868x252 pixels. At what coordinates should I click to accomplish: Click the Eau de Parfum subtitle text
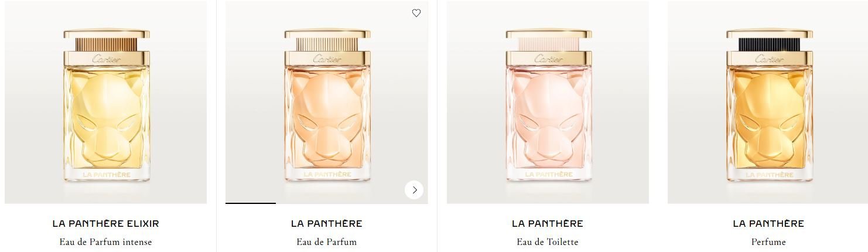tap(327, 241)
